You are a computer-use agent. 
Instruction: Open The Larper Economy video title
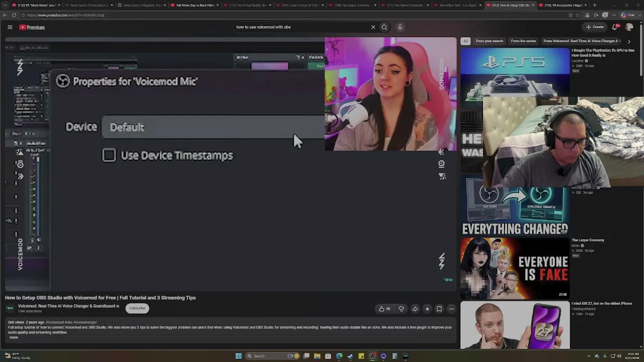pyautogui.click(x=588, y=240)
